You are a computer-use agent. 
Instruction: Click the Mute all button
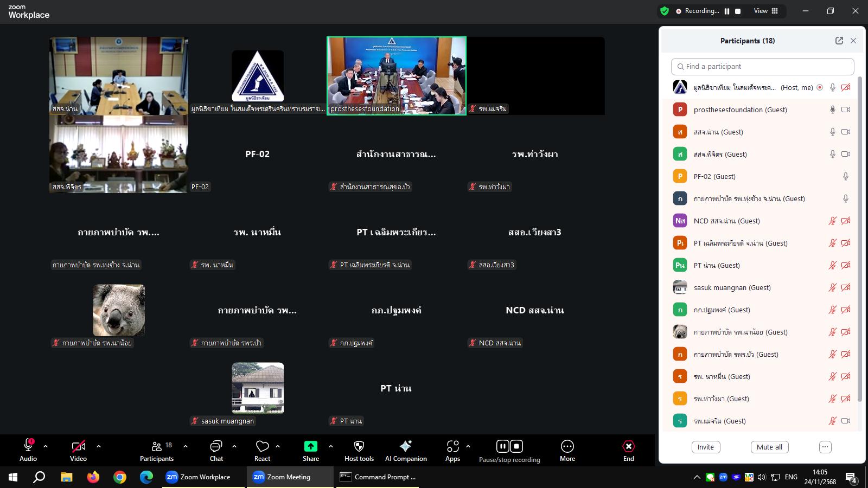[x=769, y=447]
